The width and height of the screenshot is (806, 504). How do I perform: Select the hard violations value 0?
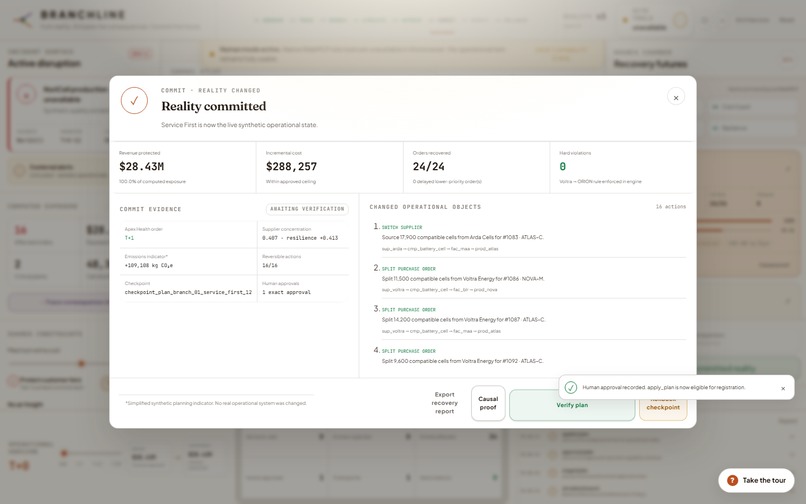click(x=562, y=167)
